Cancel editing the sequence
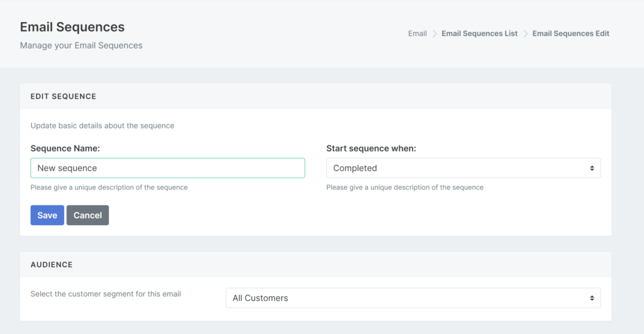 [x=87, y=215]
